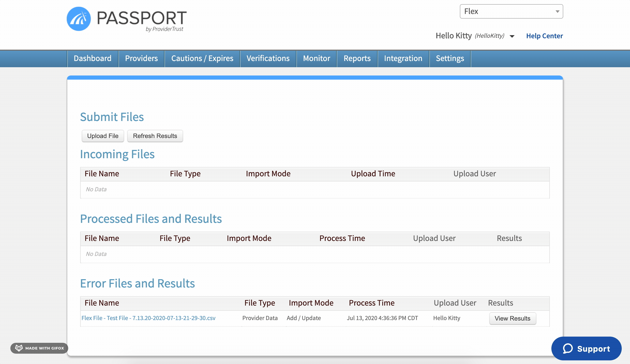Click the Passport logo icon

point(79,19)
